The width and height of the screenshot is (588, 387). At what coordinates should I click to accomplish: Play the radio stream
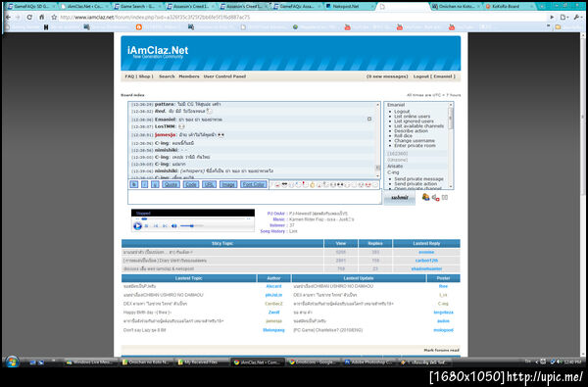click(x=137, y=225)
